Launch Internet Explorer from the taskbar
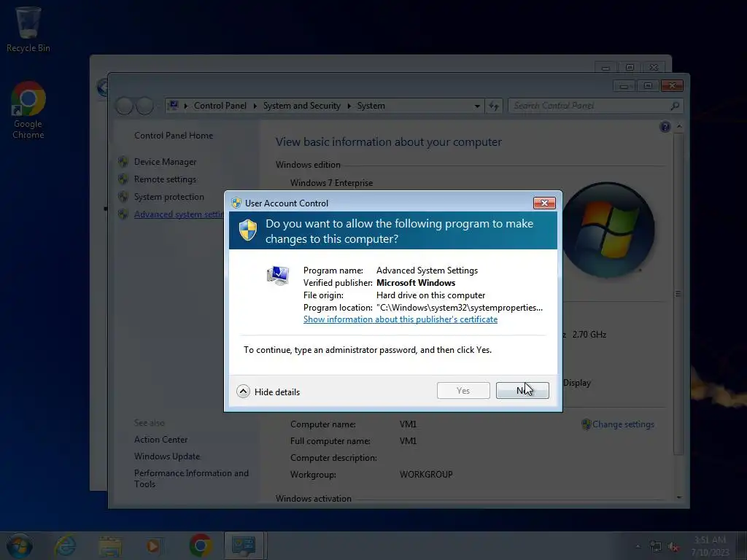Image resolution: width=747 pixels, height=560 pixels. tap(65, 545)
